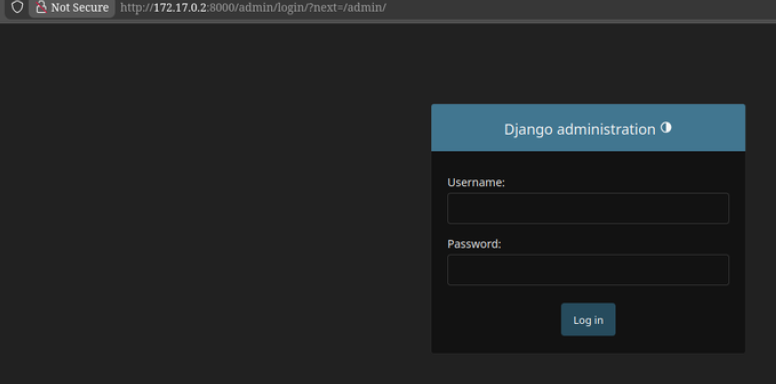Click the Not Secure padlock indicator
The width and height of the screenshot is (776, 384).
coord(72,7)
